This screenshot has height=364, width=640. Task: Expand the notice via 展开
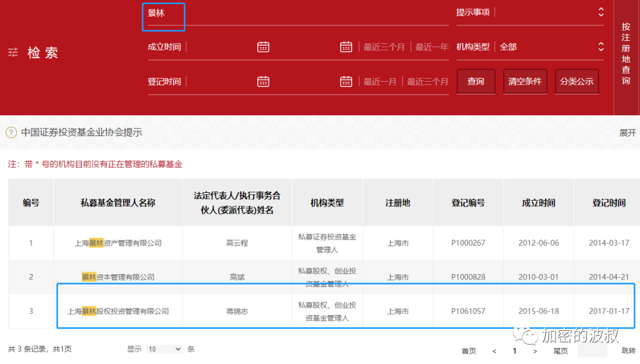point(628,133)
